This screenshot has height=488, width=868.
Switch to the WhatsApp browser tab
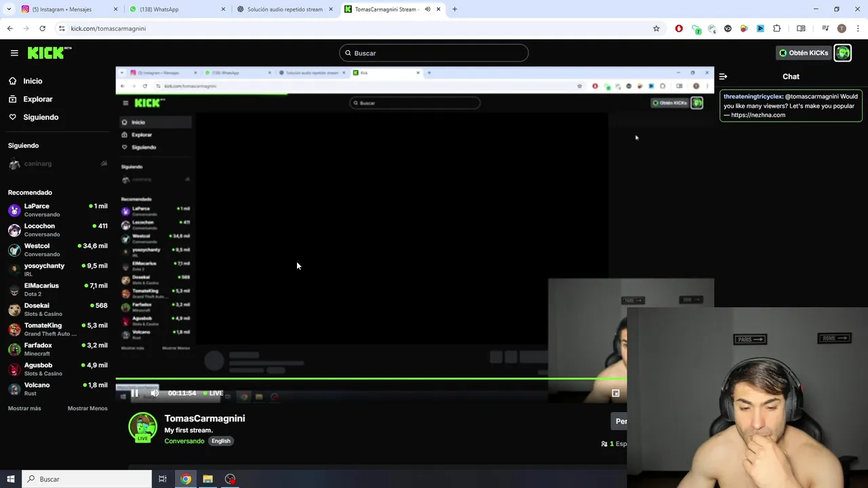[x=176, y=9]
